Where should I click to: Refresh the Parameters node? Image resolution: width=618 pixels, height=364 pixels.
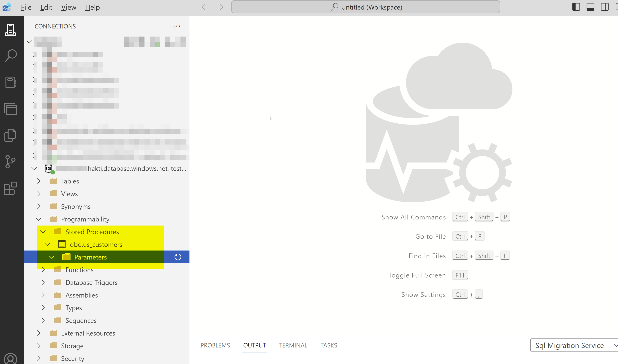click(x=177, y=257)
